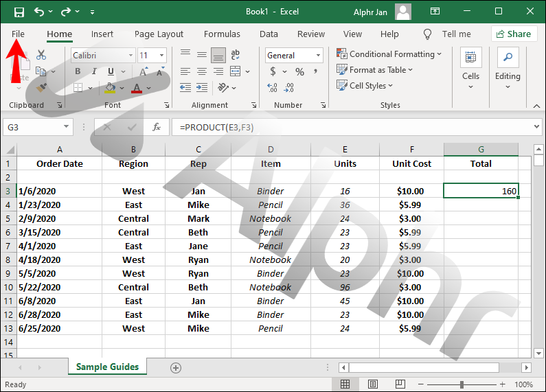
Task: Click the Share button
Action: tap(514, 34)
